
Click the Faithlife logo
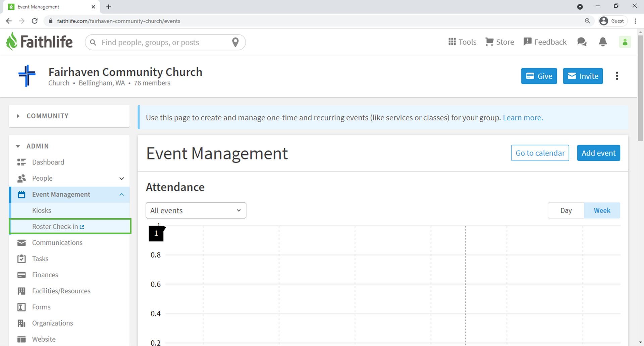[39, 42]
